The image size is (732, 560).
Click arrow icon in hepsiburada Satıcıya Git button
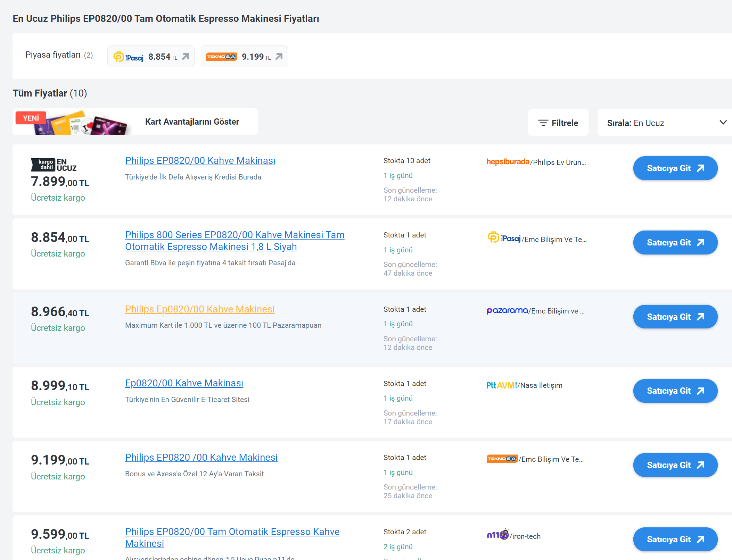(701, 168)
